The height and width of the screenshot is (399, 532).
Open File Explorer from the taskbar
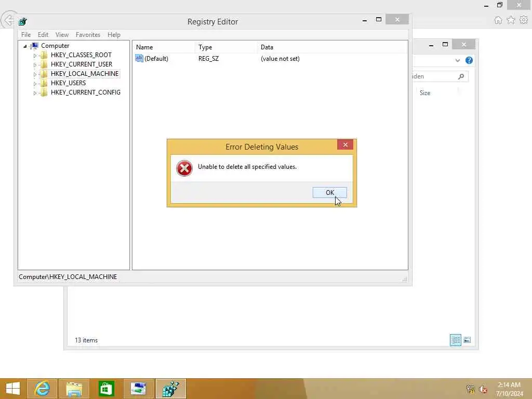(74, 389)
